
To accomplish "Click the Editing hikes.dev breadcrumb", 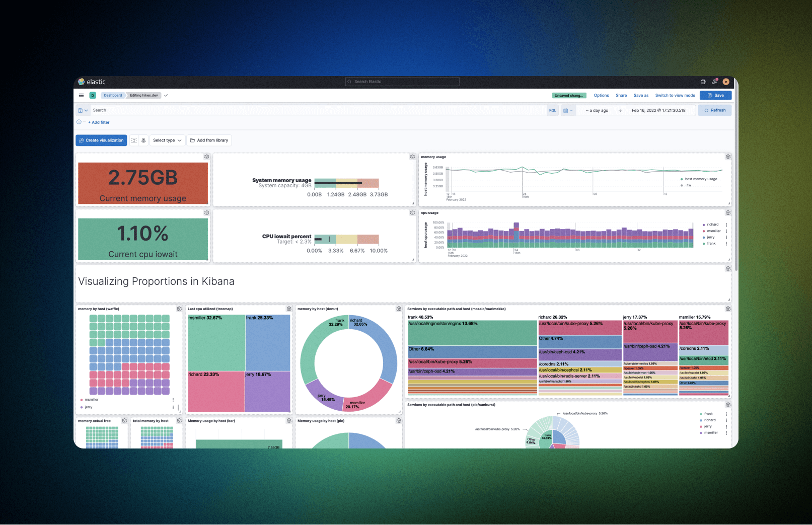I will (143, 95).
